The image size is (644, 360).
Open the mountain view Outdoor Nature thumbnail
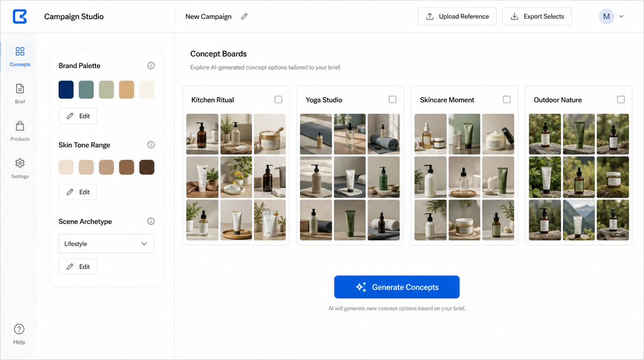pos(579,220)
